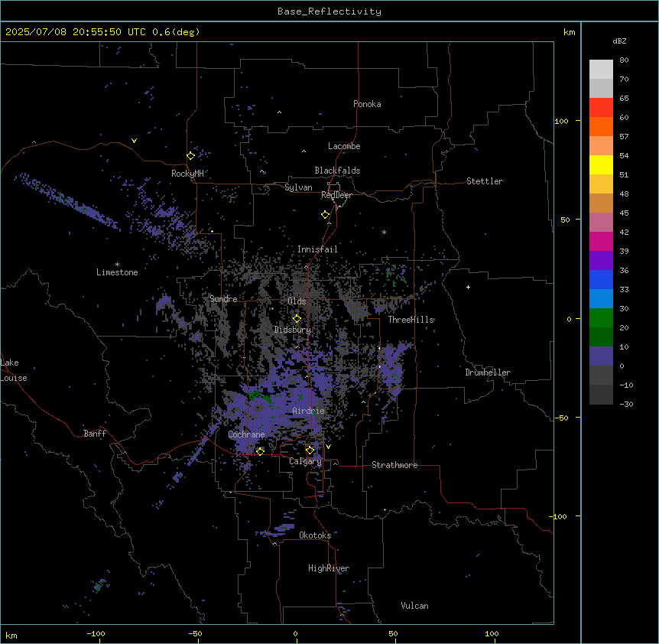Click the ThreeHills label
This screenshot has height=644, width=659.
pyautogui.click(x=411, y=320)
